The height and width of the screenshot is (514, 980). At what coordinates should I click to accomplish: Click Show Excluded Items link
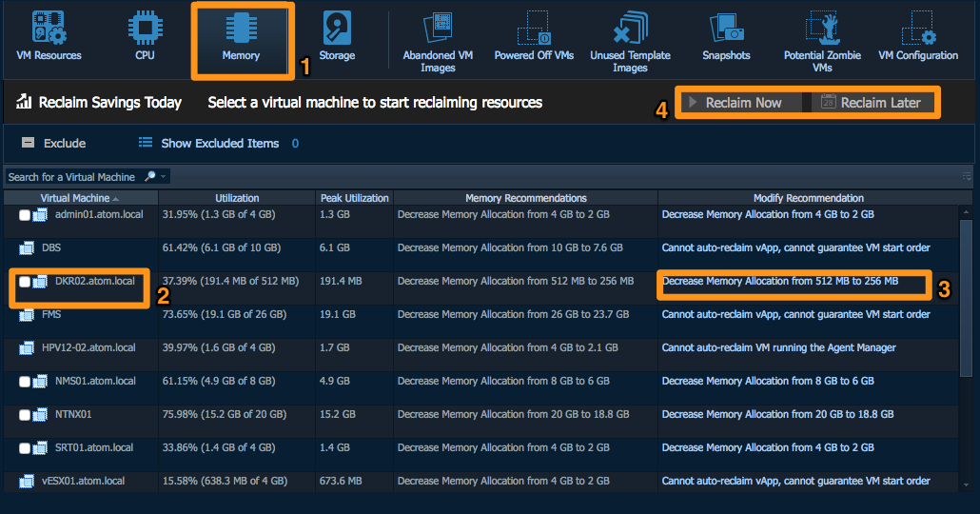[x=219, y=144]
